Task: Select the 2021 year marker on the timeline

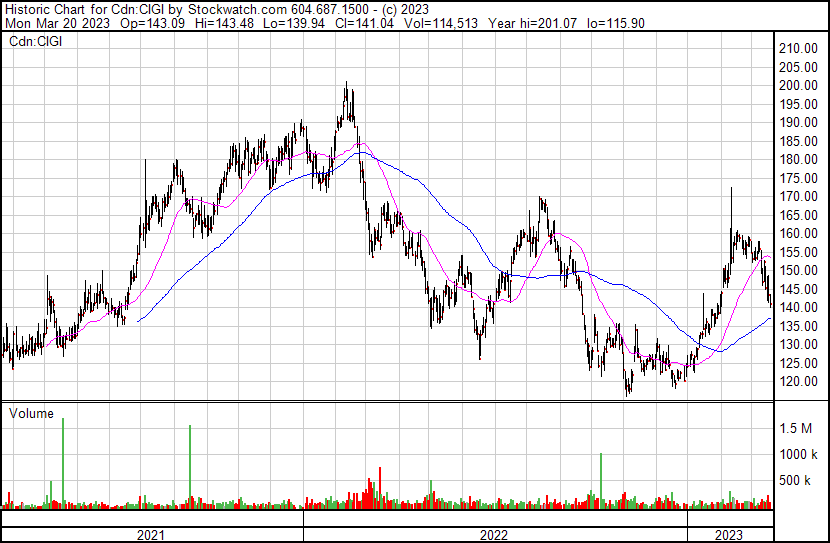Action: point(150,535)
